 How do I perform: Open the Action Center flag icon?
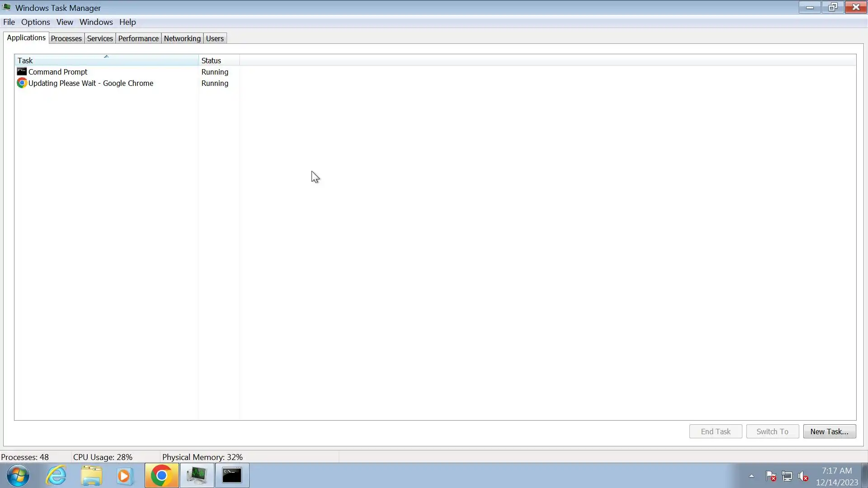click(771, 476)
